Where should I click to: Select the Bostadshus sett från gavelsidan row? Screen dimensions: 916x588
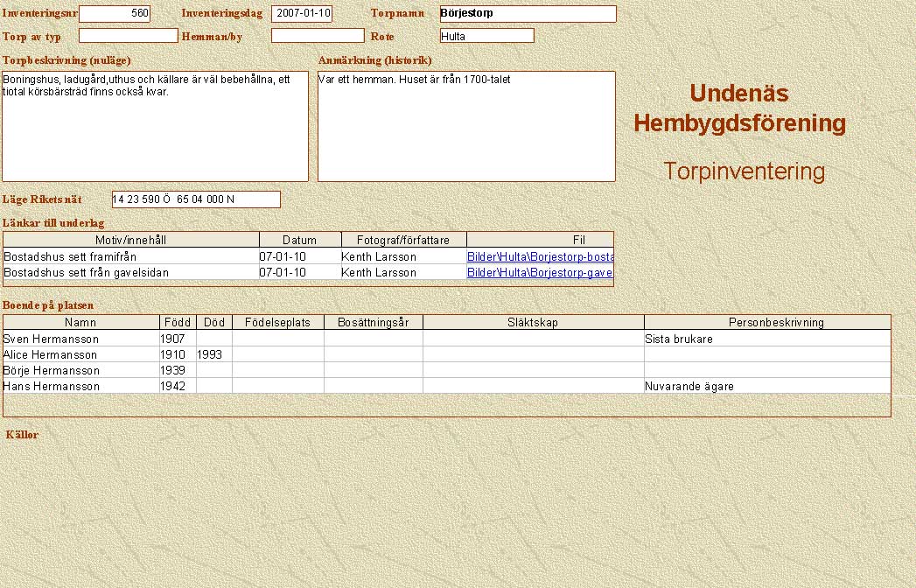click(131, 272)
